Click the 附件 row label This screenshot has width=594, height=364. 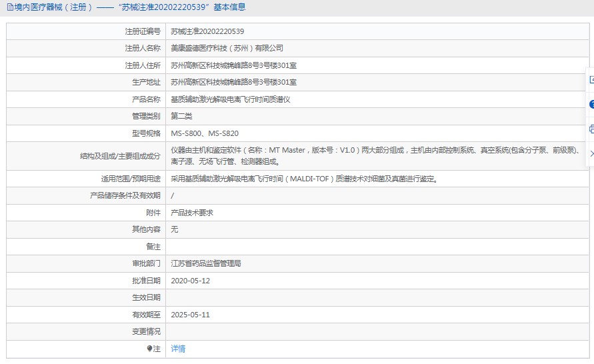coord(153,213)
